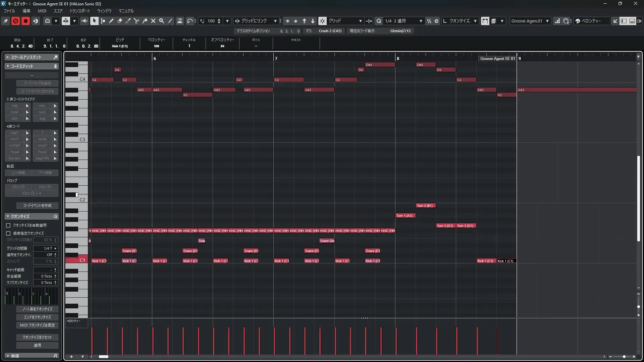The width and height of the screenshot is (644, 362).
Task: Select the Draw pencil tool
Action: tap(111, 21)
